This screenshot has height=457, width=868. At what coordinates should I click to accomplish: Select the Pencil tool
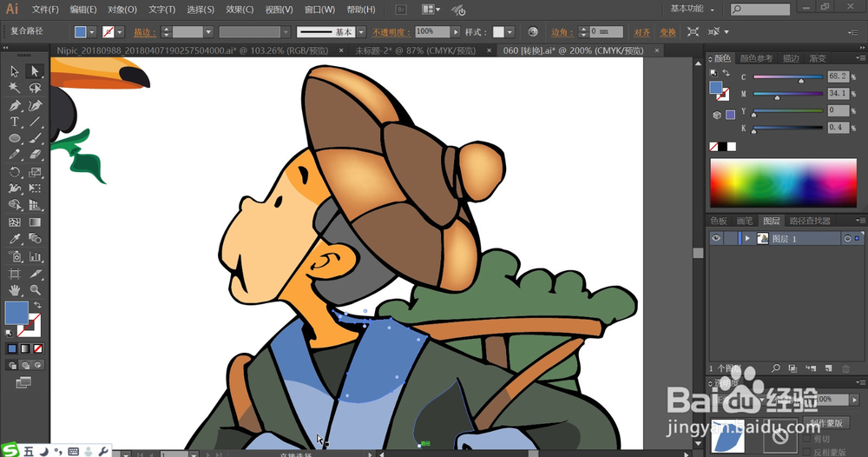tap(15, 156)
